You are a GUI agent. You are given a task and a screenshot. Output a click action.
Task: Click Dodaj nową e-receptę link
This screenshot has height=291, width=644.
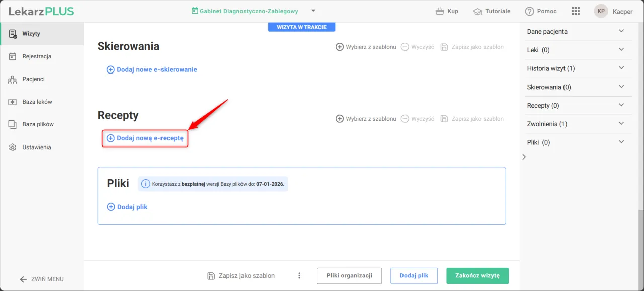[145, 138]
